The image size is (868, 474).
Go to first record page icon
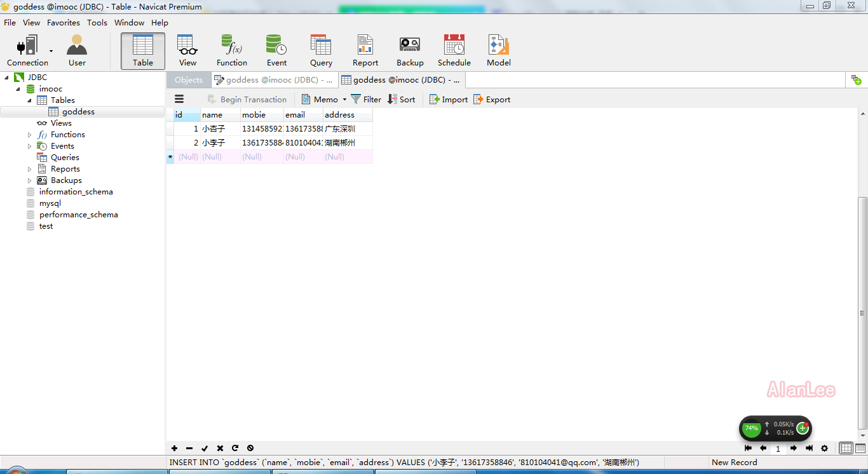pyautogui.click(x=748, y=448)
